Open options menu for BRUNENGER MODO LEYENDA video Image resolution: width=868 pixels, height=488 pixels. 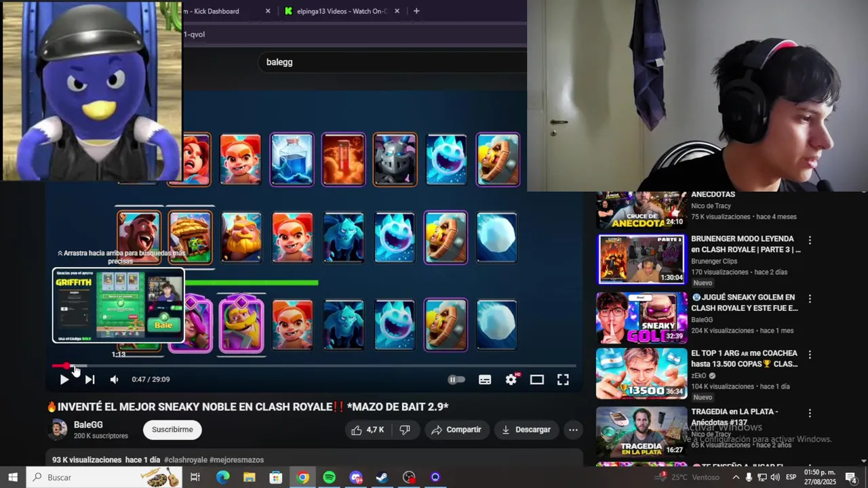(x=810, y=241)
